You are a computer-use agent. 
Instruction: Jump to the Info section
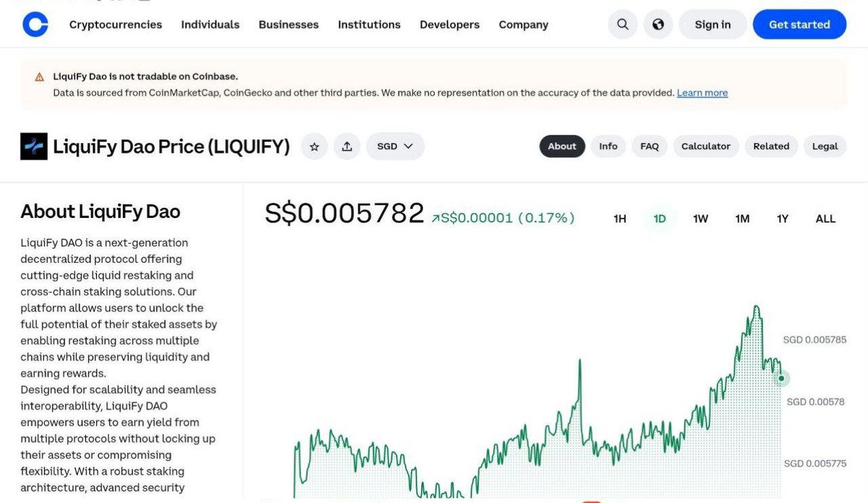tap(608, 146)
